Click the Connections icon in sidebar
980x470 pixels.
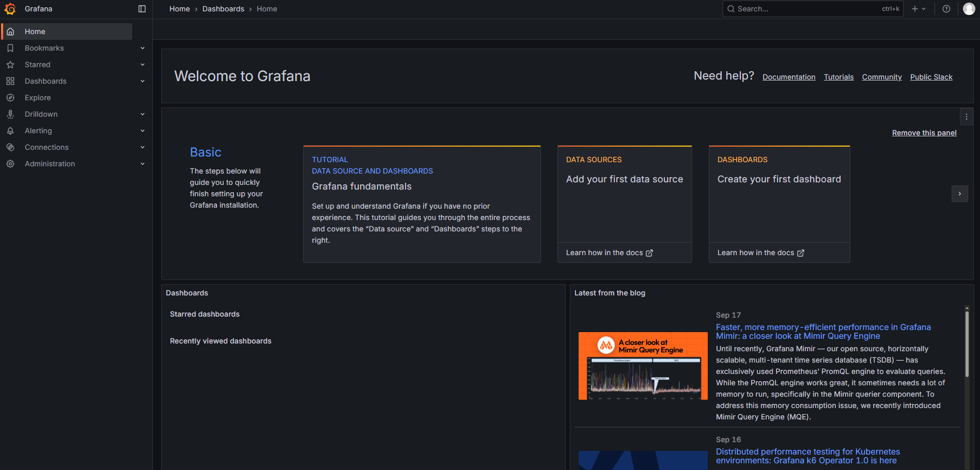[x=10, y=147]
